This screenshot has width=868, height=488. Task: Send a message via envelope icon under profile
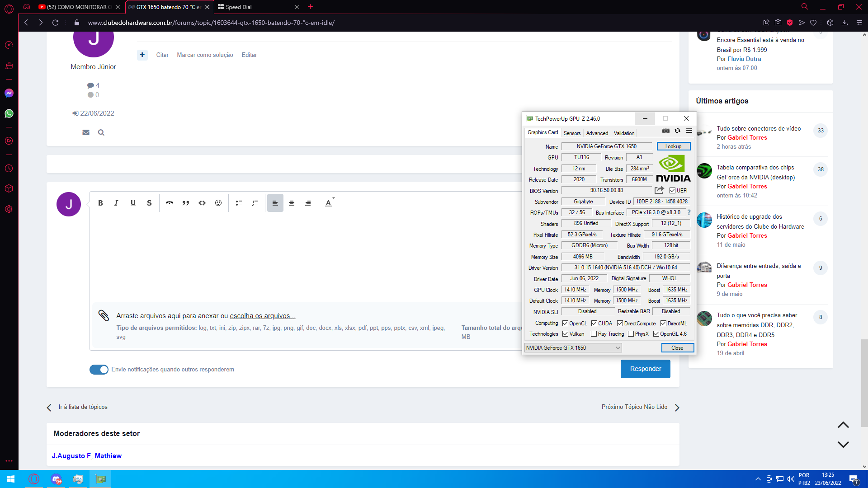[86, 132]
